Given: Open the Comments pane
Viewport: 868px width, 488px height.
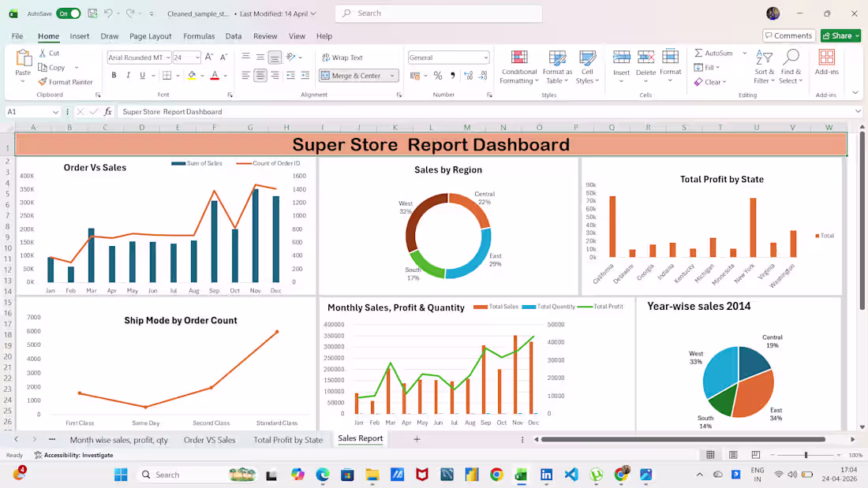Looking at the screenshot, I should pyautogui.click(x=789, y=35).
